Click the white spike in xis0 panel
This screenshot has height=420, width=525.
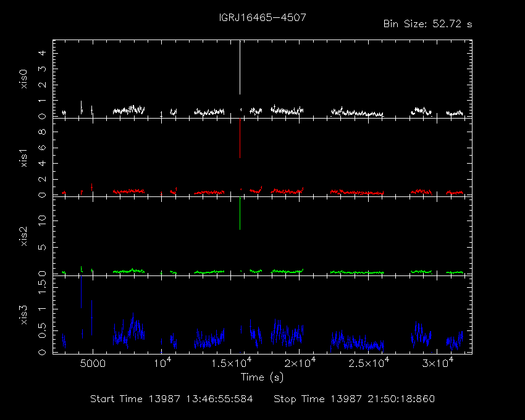(x=240, y=67)
